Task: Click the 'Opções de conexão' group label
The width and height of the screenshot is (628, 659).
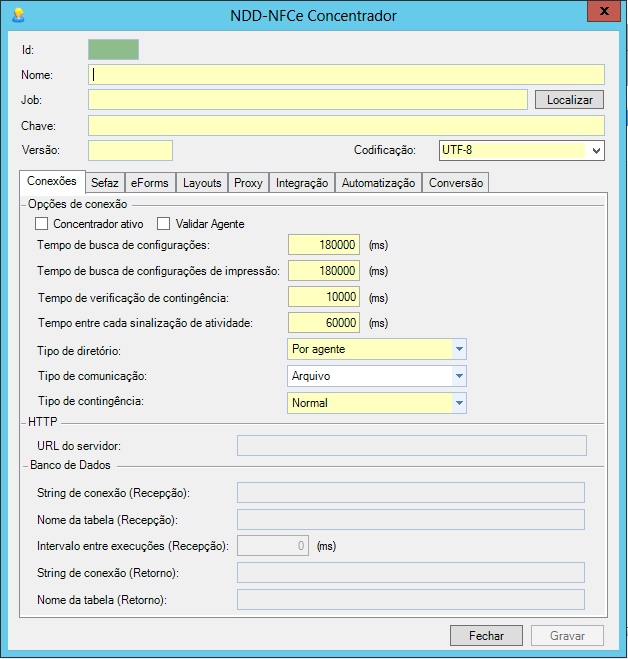Action: click(x=77, y=204)
